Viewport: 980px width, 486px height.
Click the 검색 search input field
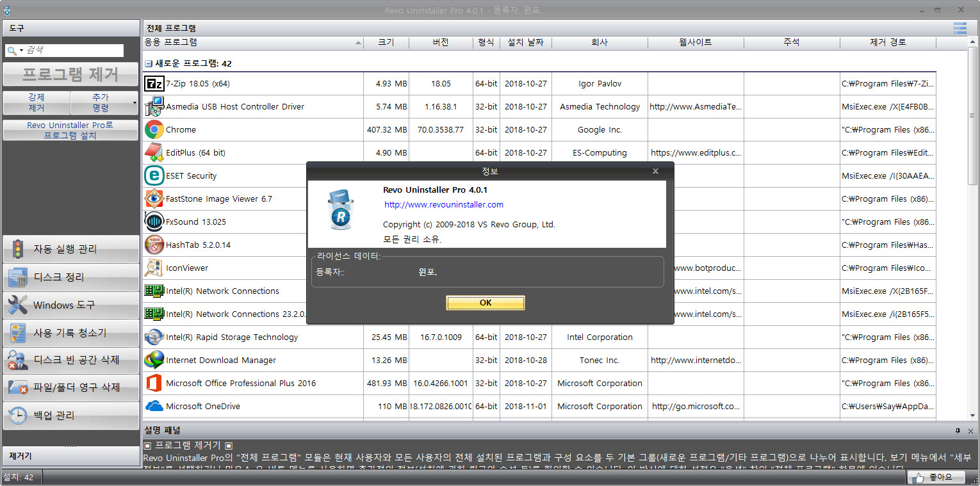tap(74, 51)
